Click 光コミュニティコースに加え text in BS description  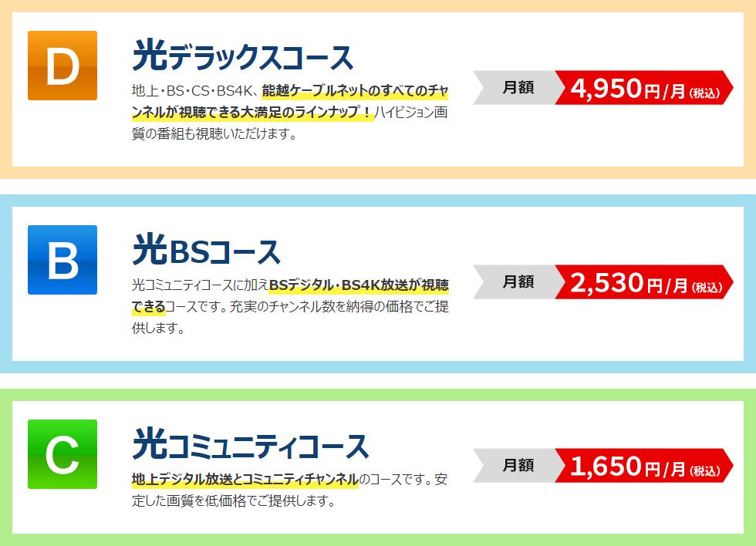(x=199, y=286)
